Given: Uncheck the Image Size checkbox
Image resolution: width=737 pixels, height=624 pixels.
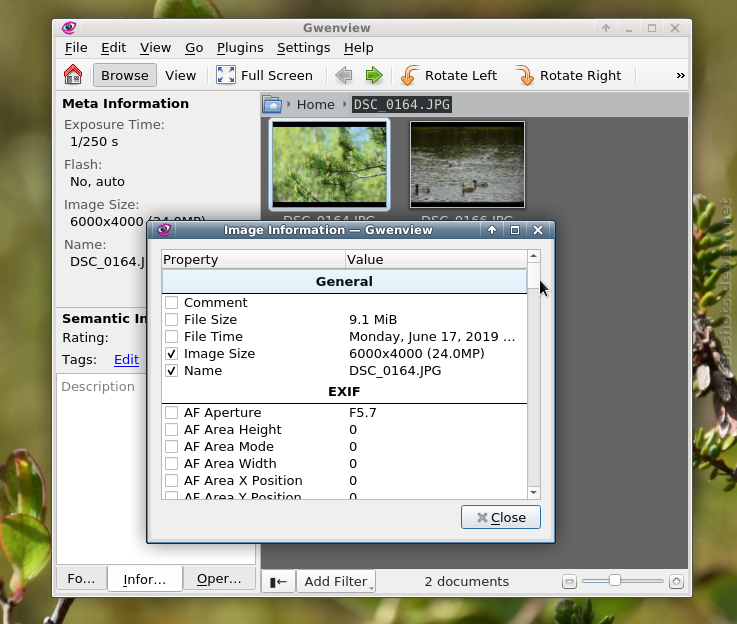Looking at the screenshot, I should tap(172, 353).
